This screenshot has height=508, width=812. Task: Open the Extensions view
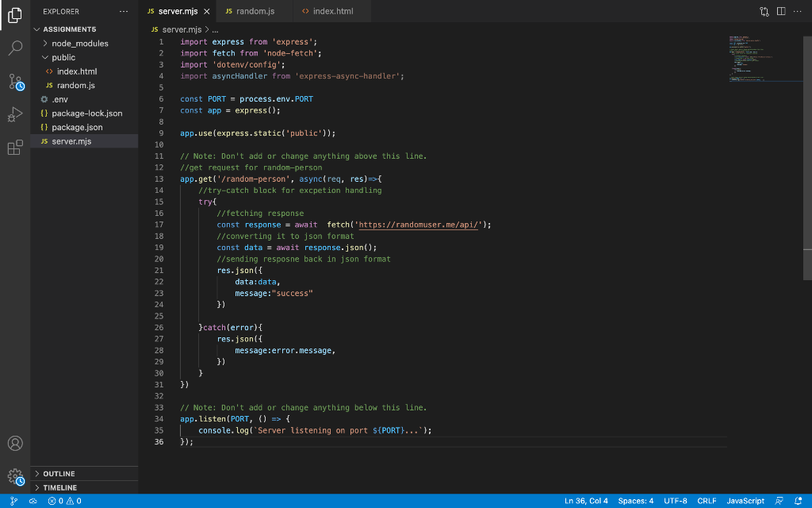click(x=15, y=147)
